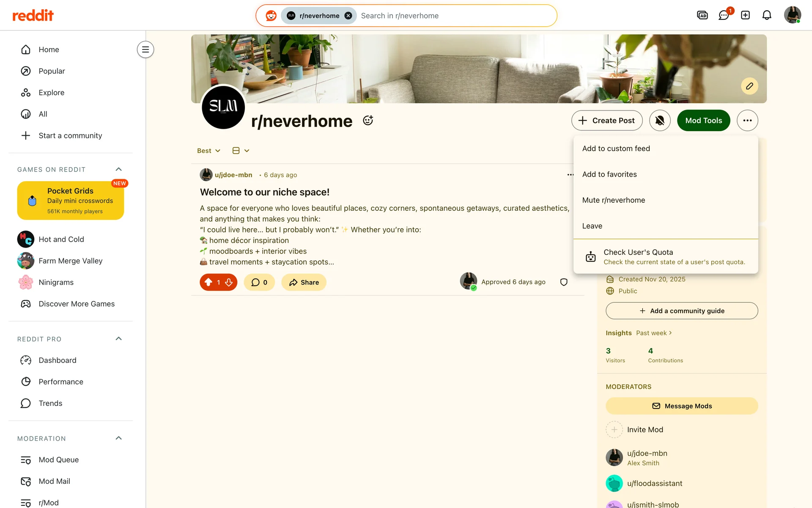Downvote the Welcome post
Viewport: 812px width, 508px height.
(x=229, y=282)
